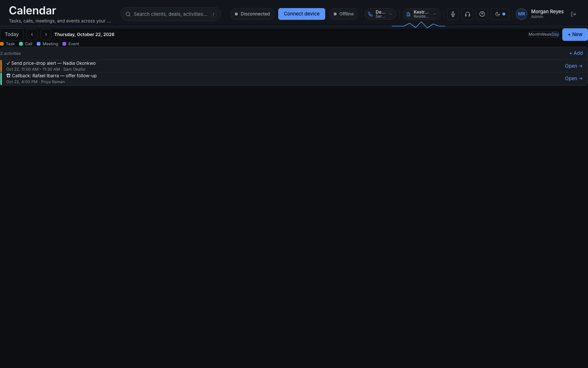588x368 pixels.
Task: Switch to Month view
Action: 534,35
